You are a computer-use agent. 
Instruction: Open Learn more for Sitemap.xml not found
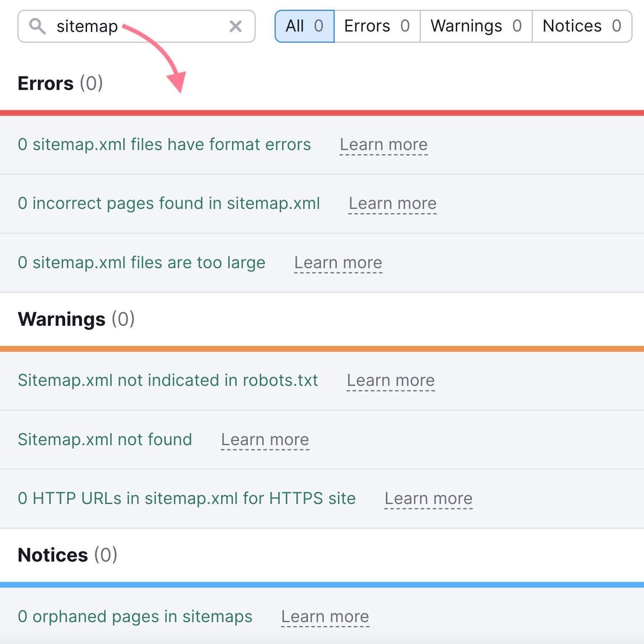[x=265, y=439]
